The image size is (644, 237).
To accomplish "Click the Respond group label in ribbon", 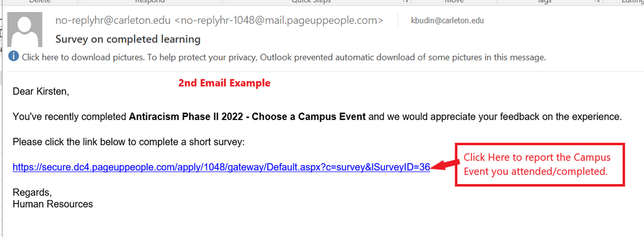I will pos(150,2).
